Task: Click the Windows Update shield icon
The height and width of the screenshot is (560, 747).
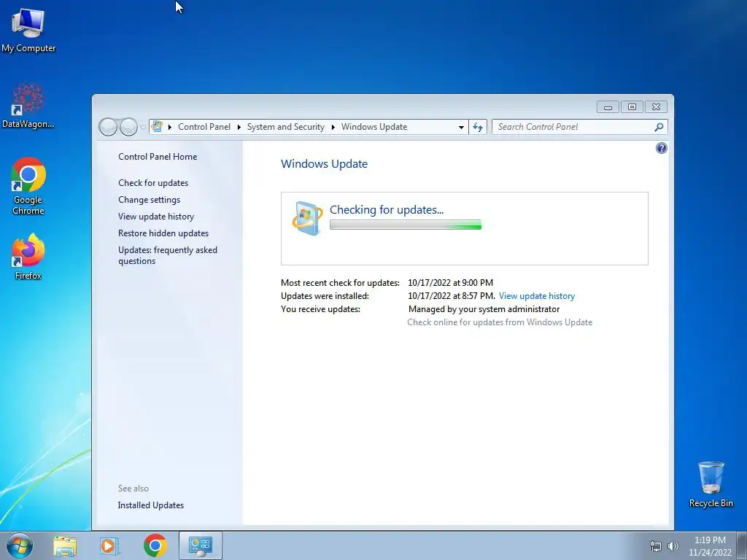Action: pos(307,219)
